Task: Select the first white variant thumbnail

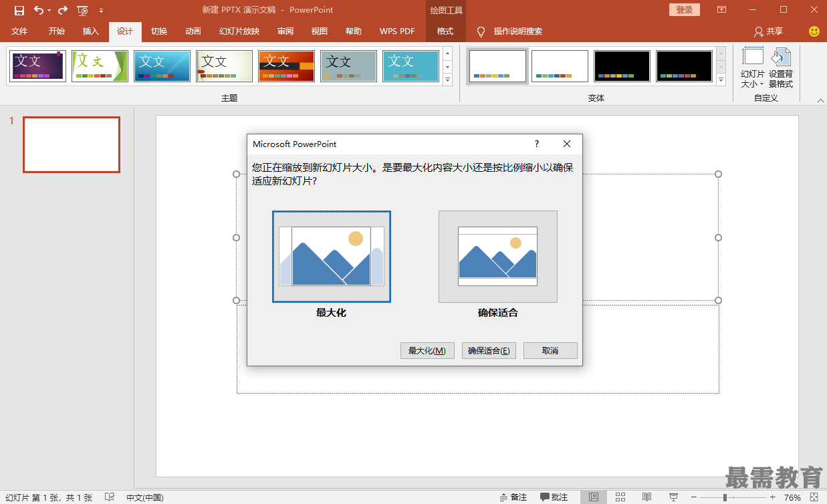Action: point(497,66)
